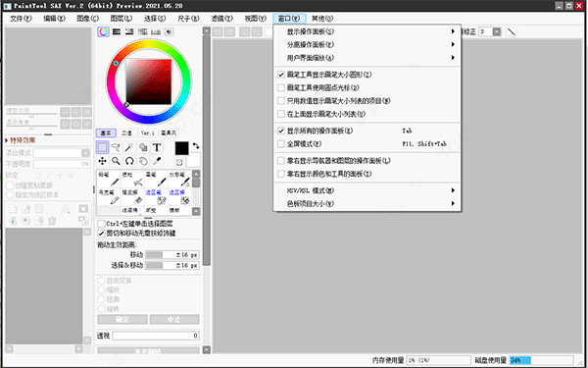Image resolution: width=588 pixels, height=368 pixels.
Task: Check Ctrl+左键单击选择图层 checkbox
Action: pos(101,224)
